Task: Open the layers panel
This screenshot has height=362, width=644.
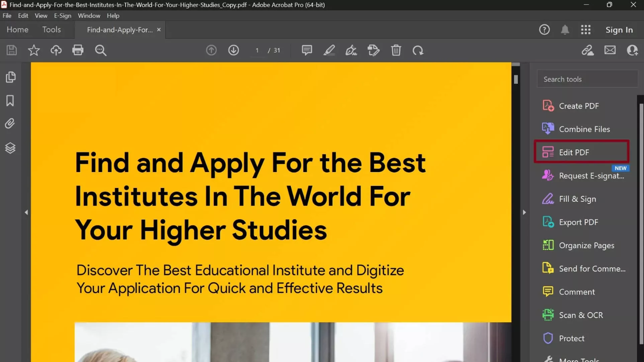Action: point(10,148)
